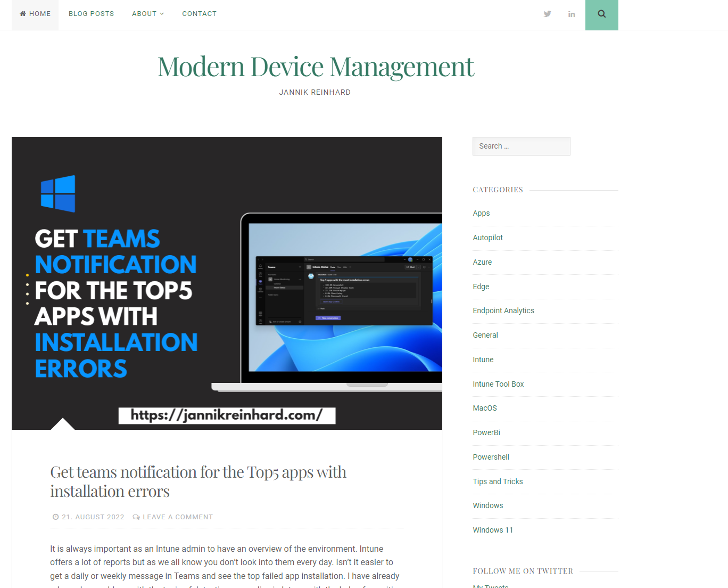Select the Windows 11 category
728x588 pixels.
(x=493, y=530)
